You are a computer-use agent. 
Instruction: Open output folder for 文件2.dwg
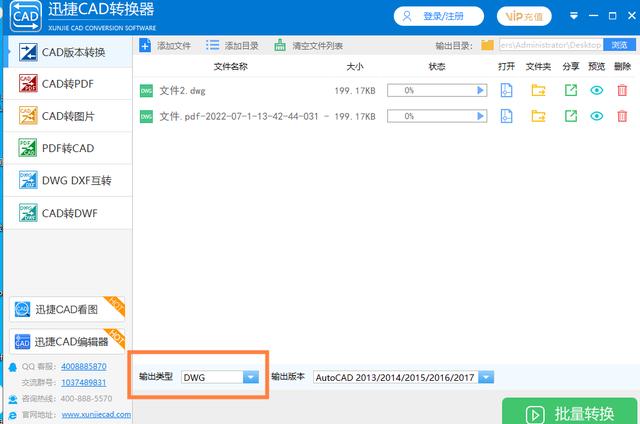point(538,90)
